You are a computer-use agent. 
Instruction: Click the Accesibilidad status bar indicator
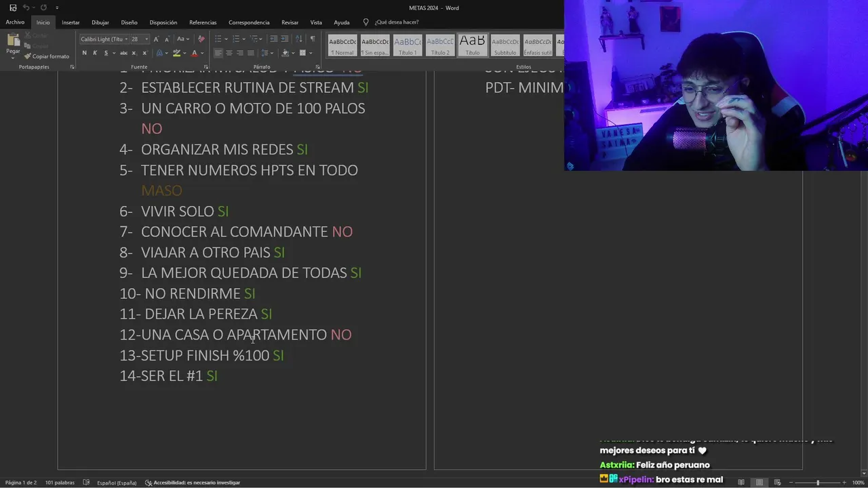tap(193, 483)
